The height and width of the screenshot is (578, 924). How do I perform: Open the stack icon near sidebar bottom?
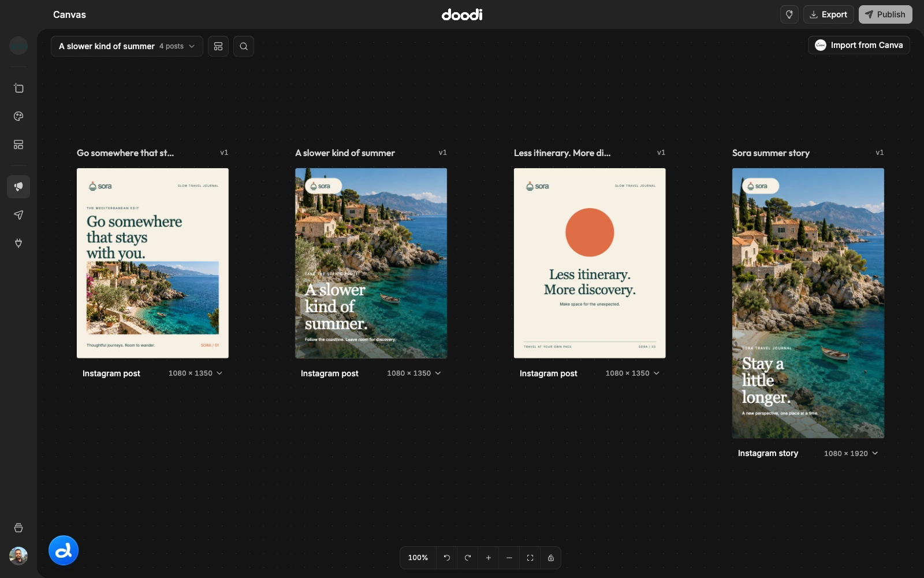18,528
